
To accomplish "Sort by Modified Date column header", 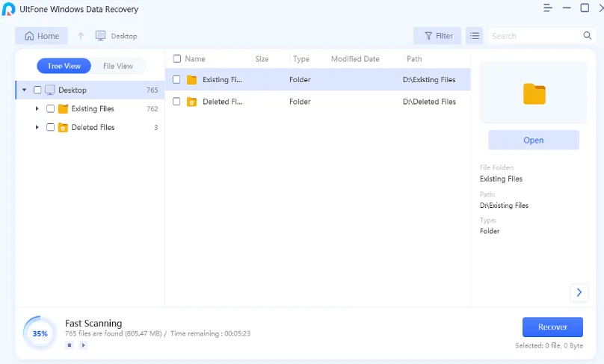I will point(355,59).
